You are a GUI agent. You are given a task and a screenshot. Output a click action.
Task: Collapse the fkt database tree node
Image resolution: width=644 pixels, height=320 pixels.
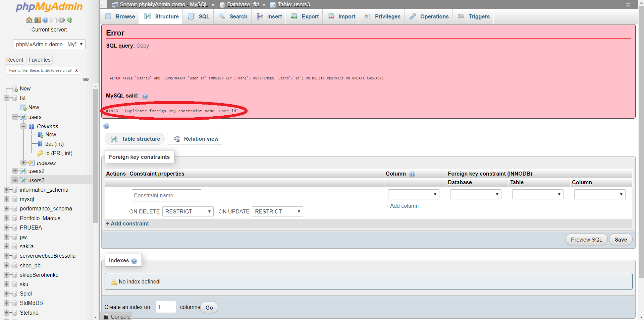tap(6, 98)
